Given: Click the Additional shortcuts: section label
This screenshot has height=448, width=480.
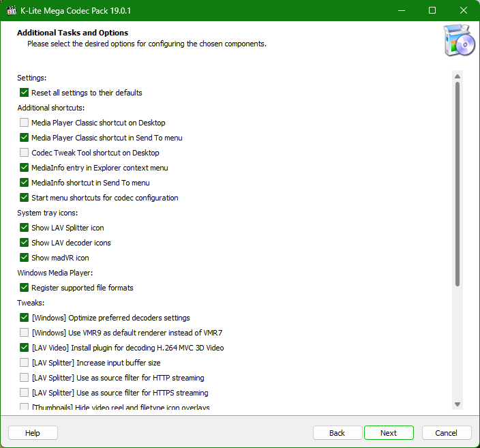Looking at the screenshot, I should click(x=51, y=108).
